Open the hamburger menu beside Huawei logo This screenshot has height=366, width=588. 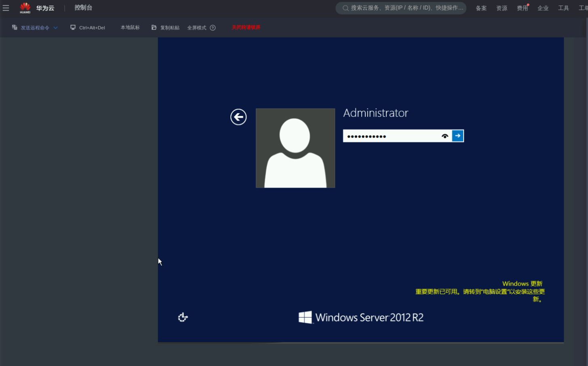tap(6, 8)
